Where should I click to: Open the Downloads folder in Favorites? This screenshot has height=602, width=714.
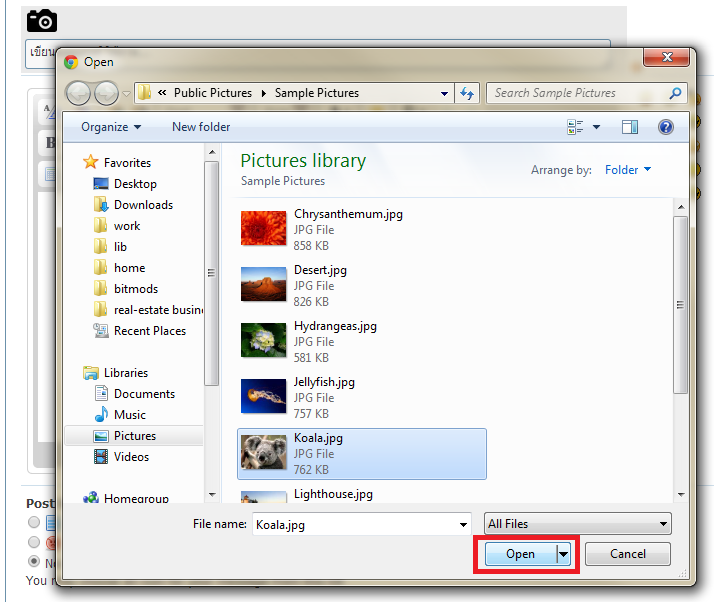pyautogui.click(x=143, y=205)
